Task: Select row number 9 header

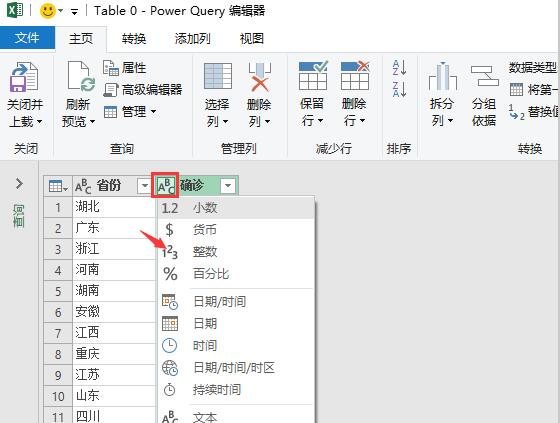Action: [x=58, y=375]
